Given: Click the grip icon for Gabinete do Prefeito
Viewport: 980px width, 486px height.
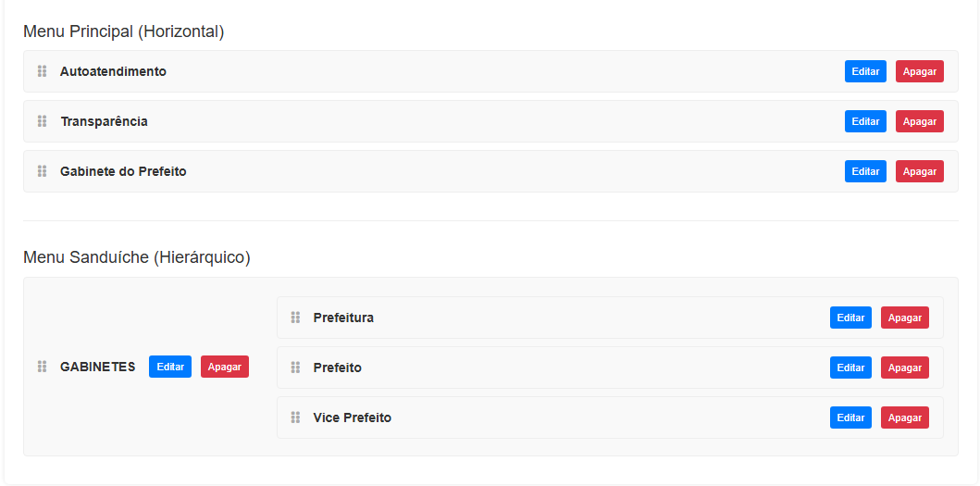Looking at the screenshot, I should [x=42, y=171].
